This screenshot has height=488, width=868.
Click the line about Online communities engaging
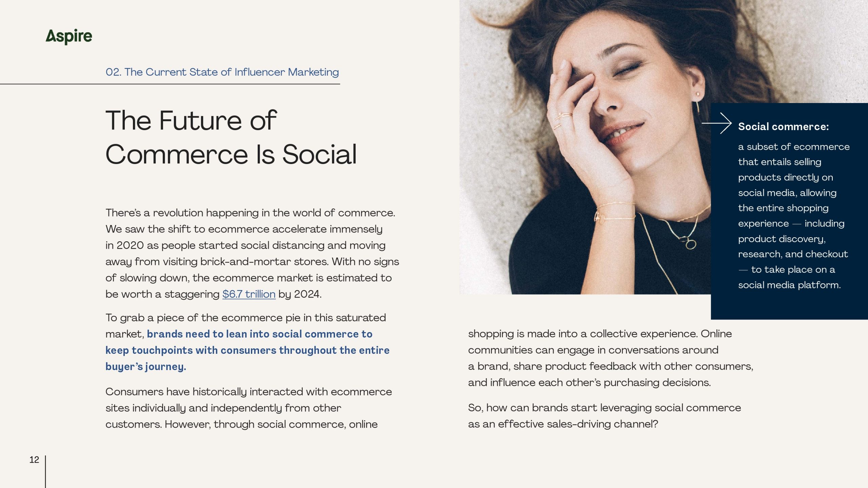593,350
